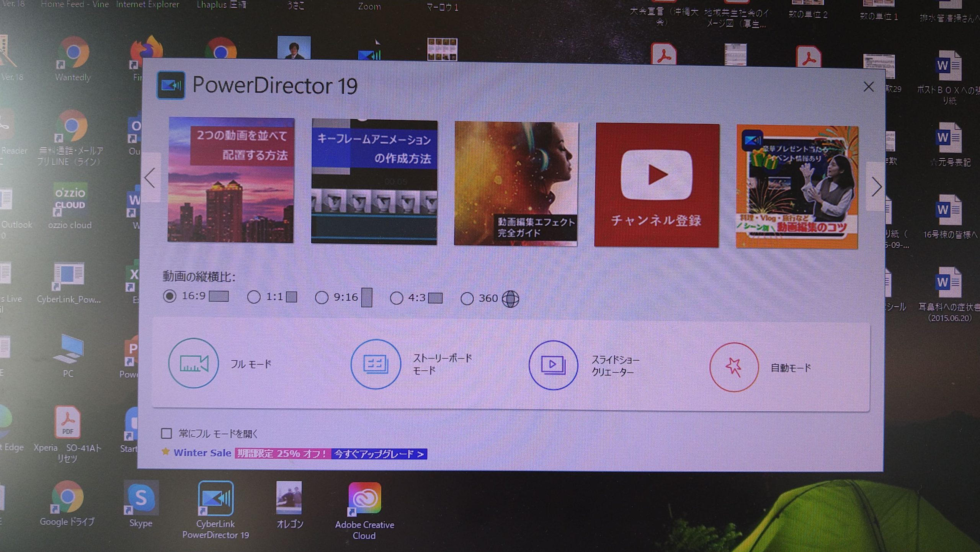Open the 動画編集のコツ promotional card
The image size is (980, 552).
(x=797, y=187)
